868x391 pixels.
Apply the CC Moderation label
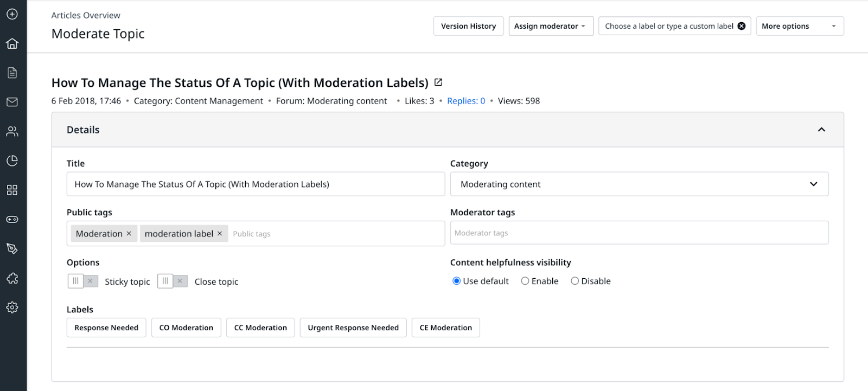click(260, 328)
